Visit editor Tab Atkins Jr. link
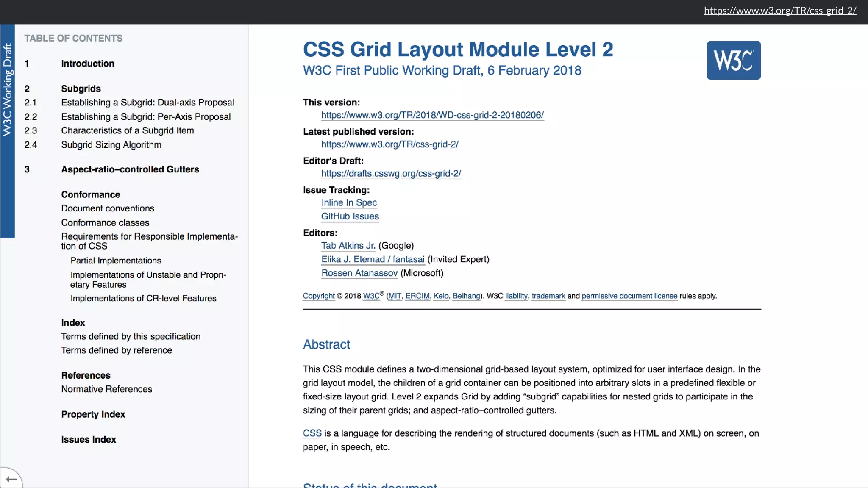This screenshot has height=488, width=868. [x=348, y=246]
